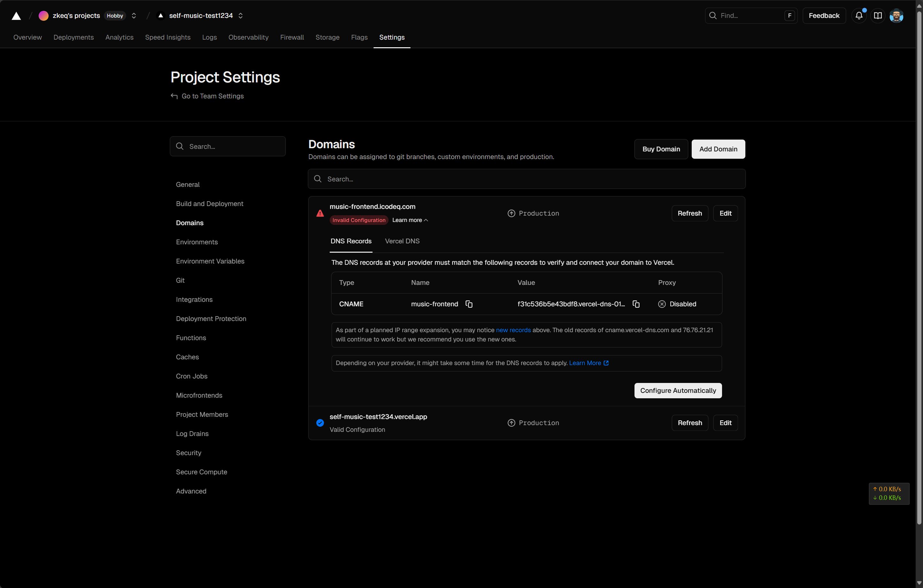Open Environment Variables settings

[x=210, y=261]
